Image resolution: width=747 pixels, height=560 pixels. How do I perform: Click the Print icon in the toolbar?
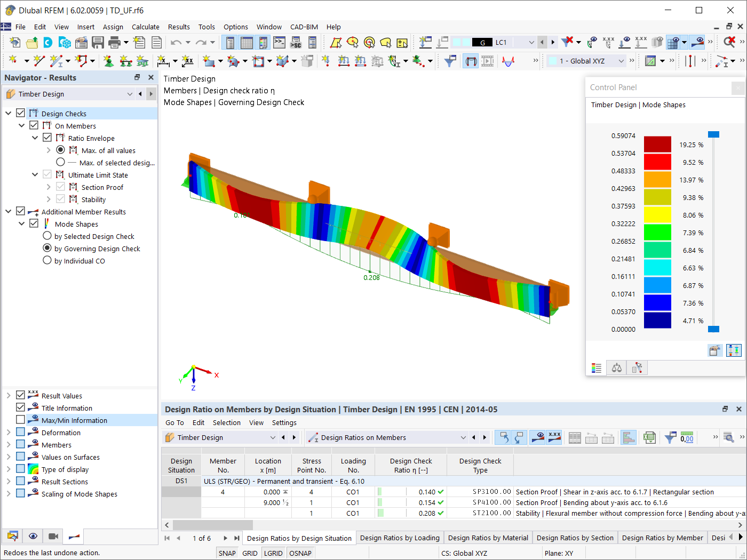(x=114, y=42)
